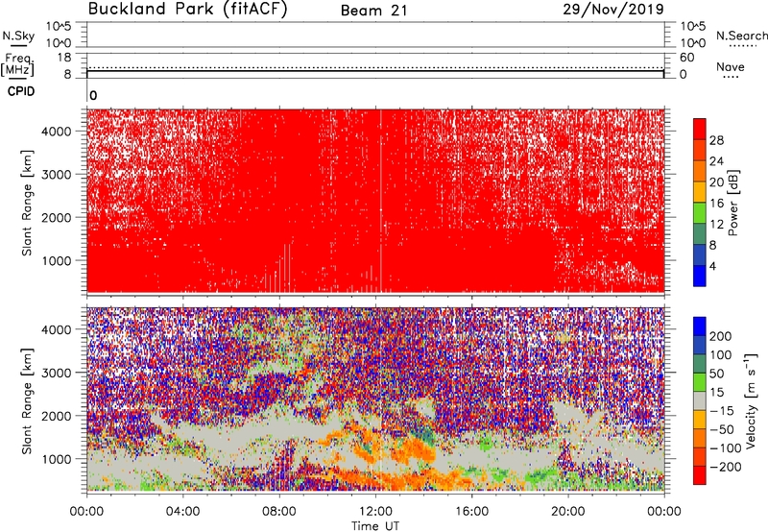Click the "2000" tick of the power panel
The height and width of the screenshot is (532, 768).
click(57, 217)
